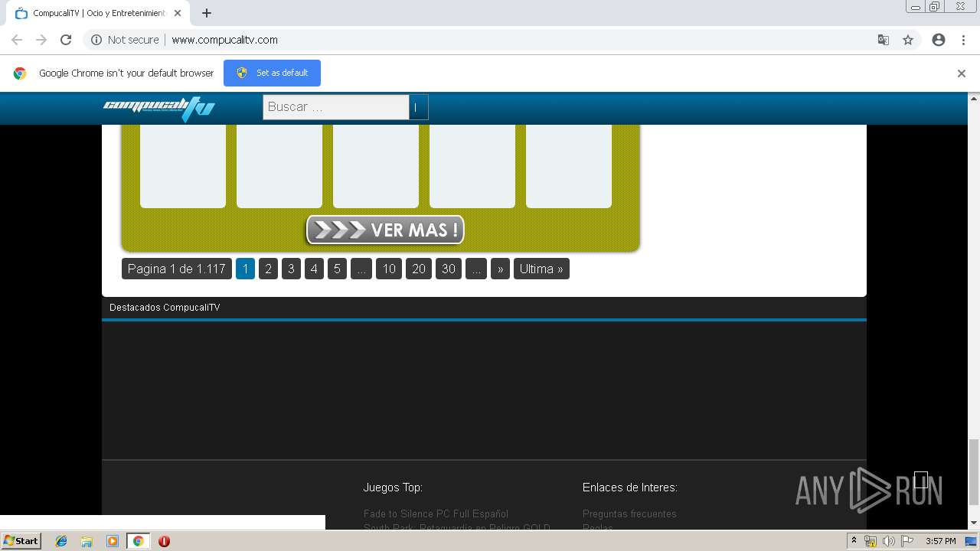Screen dimensions: 980x551
Task: Open the Chrome profile avatar icon
Action: (939, 40)
